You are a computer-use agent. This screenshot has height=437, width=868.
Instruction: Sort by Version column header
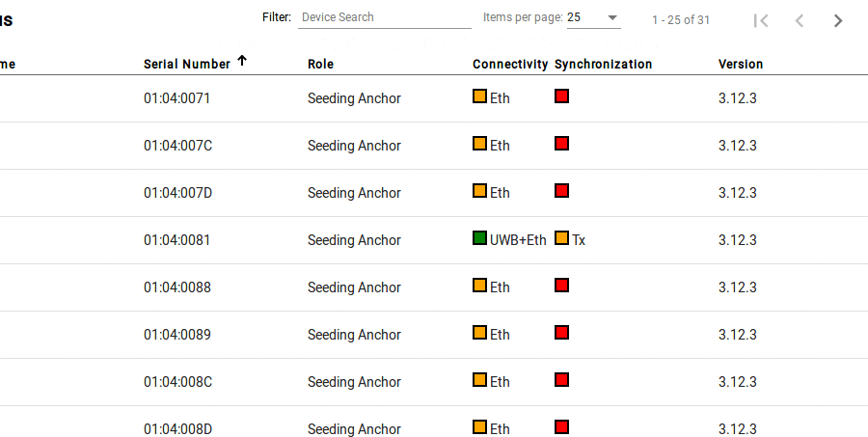click(741, 65)
